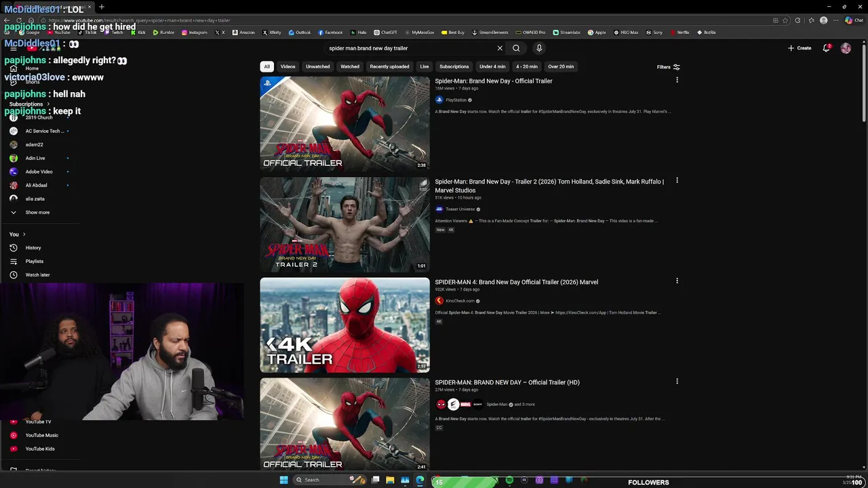This screenshot has width=868, height=488.
Task: Toggle the Recently uploaded filter chip
Action: (x=389, y=66)
